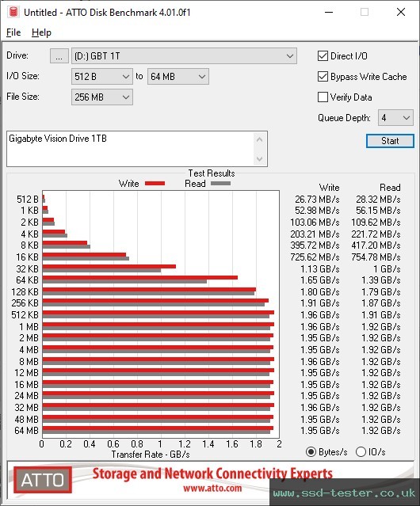The image size is (420, 506).
Task: Click the 28.32 MB/s read result
Action: point(378,200)
